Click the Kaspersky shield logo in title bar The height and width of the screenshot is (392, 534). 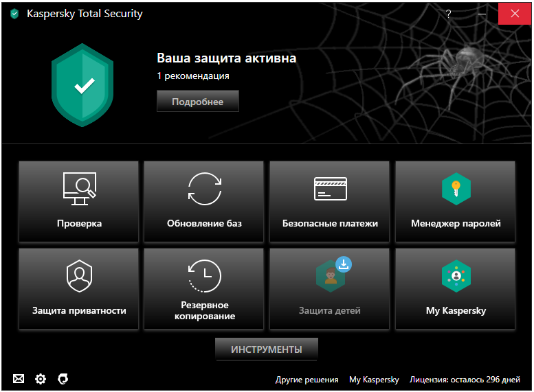(14, 14)
